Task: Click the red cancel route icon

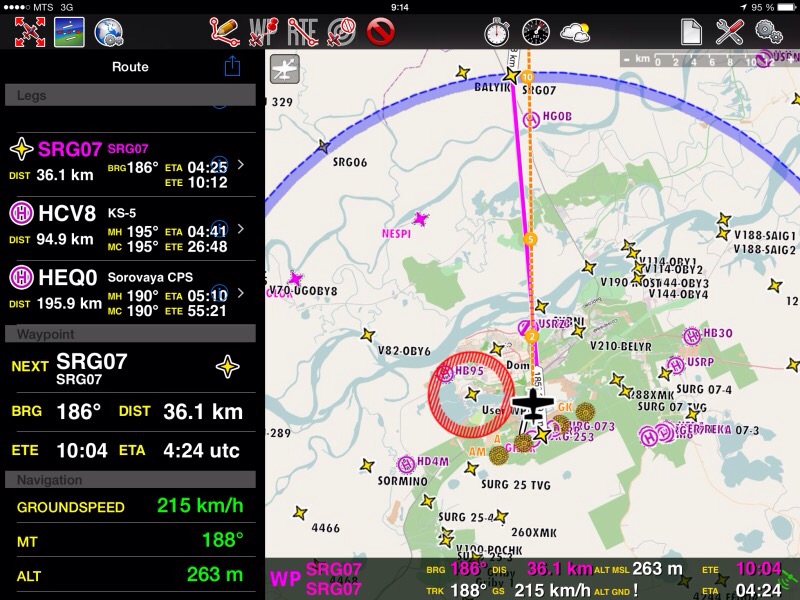Action: (381, 32)
